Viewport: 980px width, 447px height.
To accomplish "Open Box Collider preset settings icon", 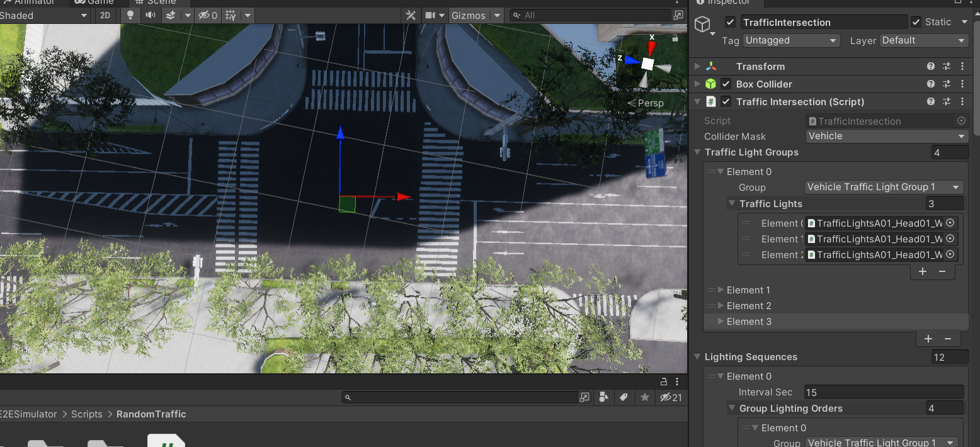I will coord(946,84).
